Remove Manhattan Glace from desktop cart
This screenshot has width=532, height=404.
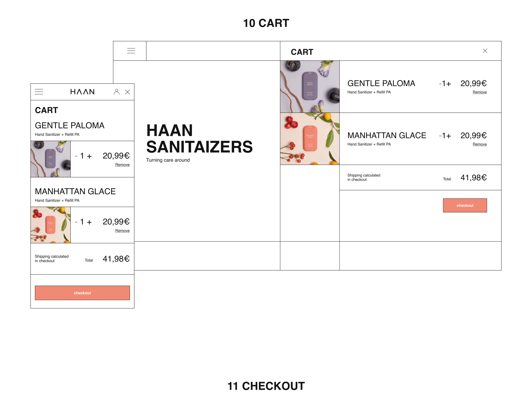pyautogui.click(x=480, y=144)
